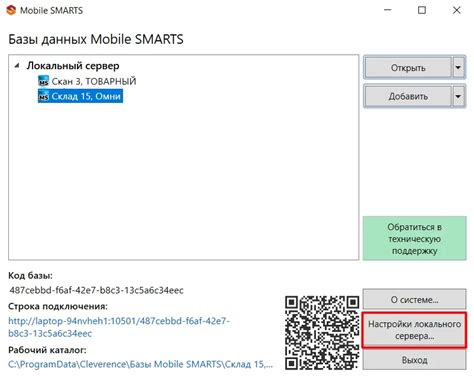Open the C:\ProgramData working folder link

(x=140, y=364)
